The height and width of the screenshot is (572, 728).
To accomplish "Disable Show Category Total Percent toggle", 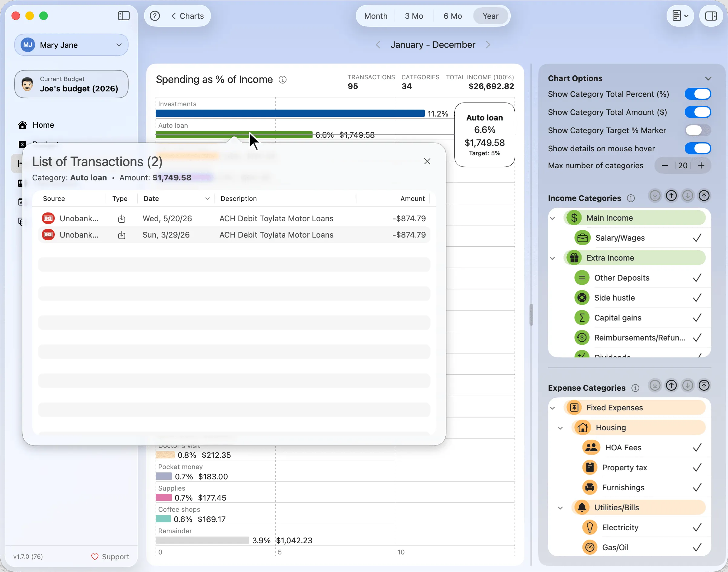I will [698, 94].
